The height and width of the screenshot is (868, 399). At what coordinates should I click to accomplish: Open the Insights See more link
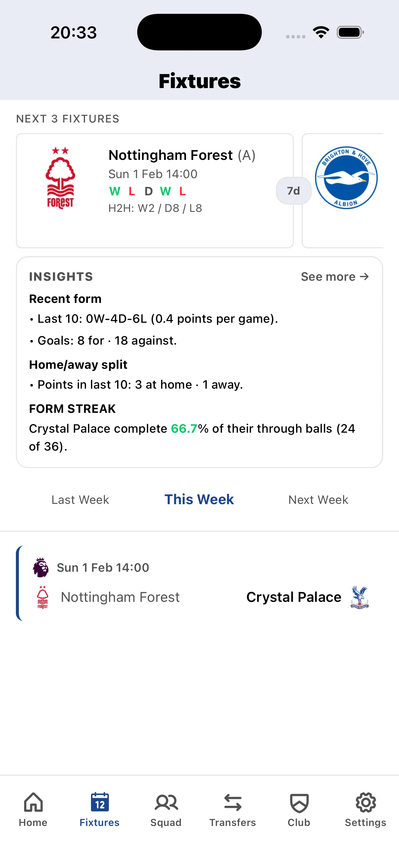335,276
